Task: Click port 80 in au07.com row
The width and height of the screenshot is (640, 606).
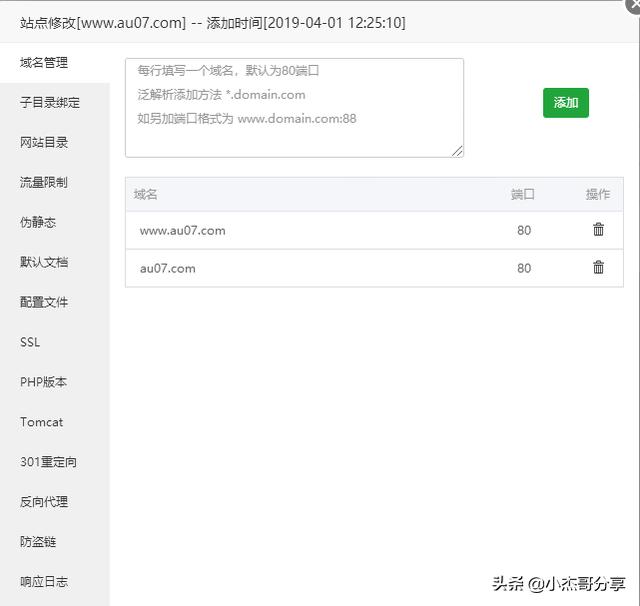Action: click(524, 268)
